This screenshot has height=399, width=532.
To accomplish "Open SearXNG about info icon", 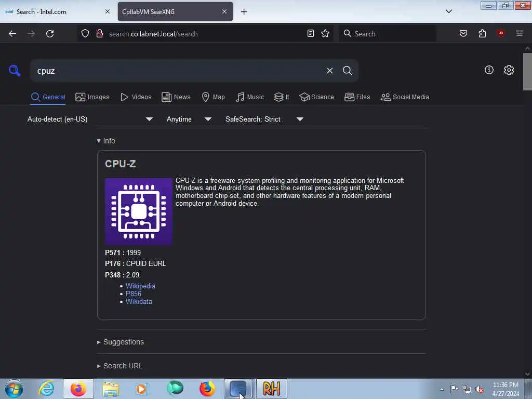I will pos(489,70).
